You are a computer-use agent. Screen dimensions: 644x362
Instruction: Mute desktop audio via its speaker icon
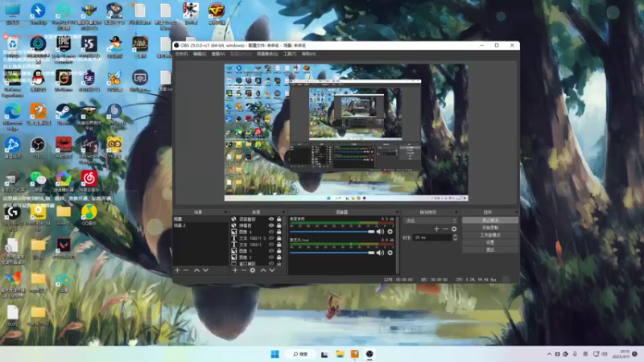click(380, 232)
